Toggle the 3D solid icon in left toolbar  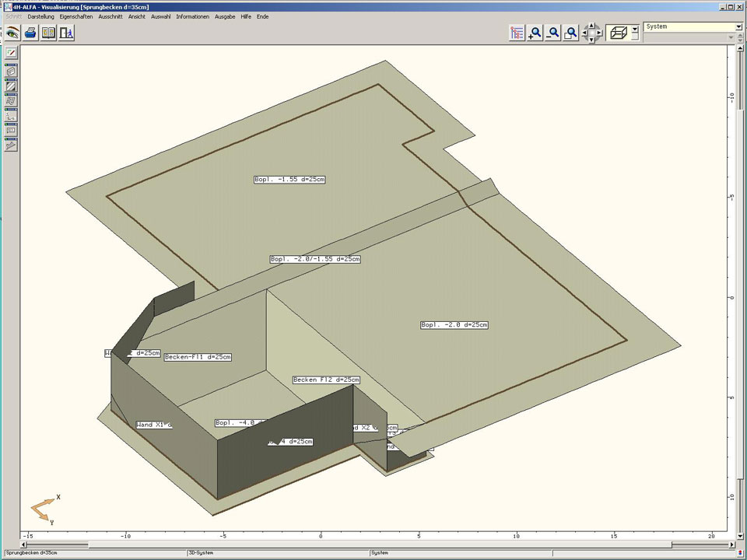(11, 72)
